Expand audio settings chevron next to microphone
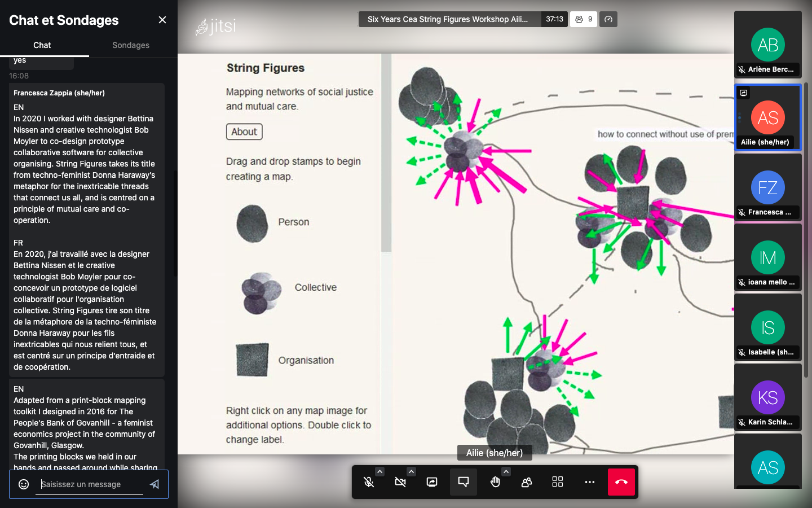 379,471
